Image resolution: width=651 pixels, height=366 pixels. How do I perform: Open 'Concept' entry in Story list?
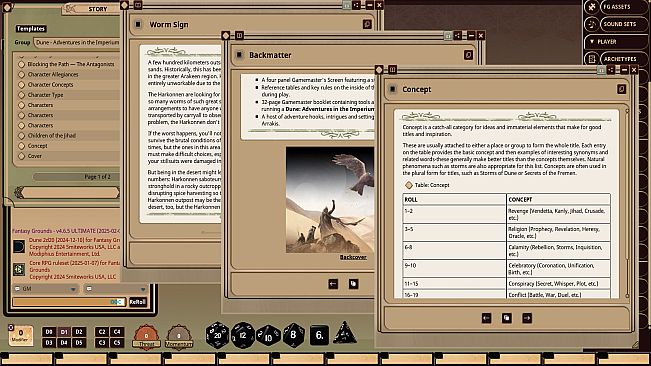tap(37, 146)
